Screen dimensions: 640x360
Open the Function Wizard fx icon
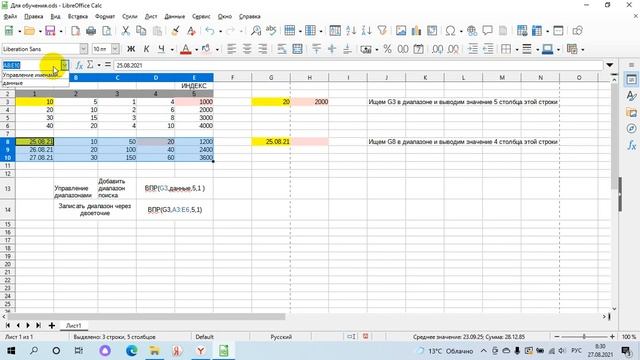click(x=79, y=65)
